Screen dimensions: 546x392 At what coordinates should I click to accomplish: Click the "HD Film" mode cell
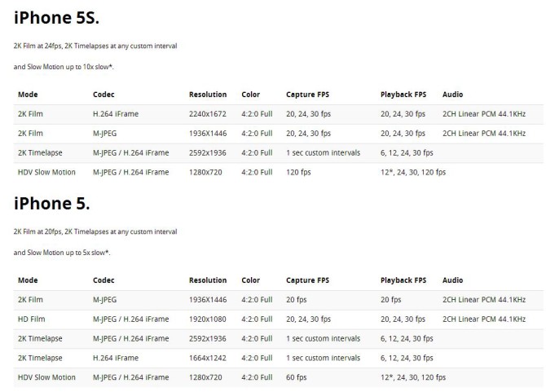(x=32, y=319)
